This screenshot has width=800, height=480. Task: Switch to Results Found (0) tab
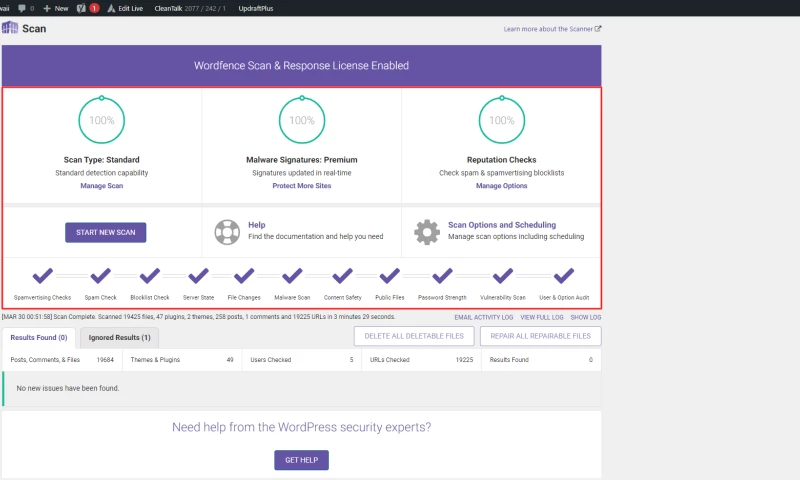point(39,338)
